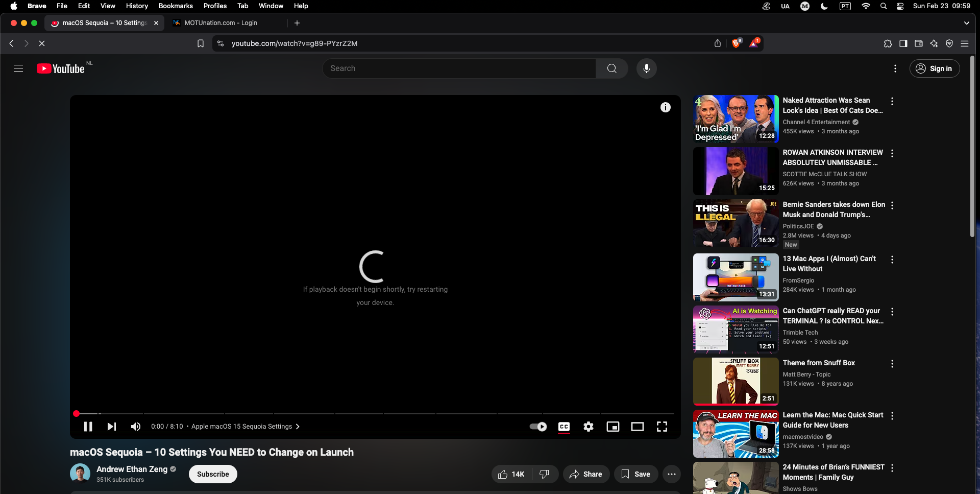This screenshot has height=494, width=980.
Task: Open Andrew Ethan Zeng channel name
Action: (x=132, y=469)
